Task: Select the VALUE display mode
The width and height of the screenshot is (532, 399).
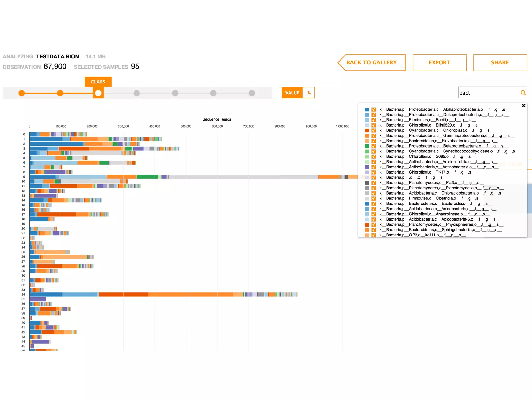Action: tap(292, 93)
